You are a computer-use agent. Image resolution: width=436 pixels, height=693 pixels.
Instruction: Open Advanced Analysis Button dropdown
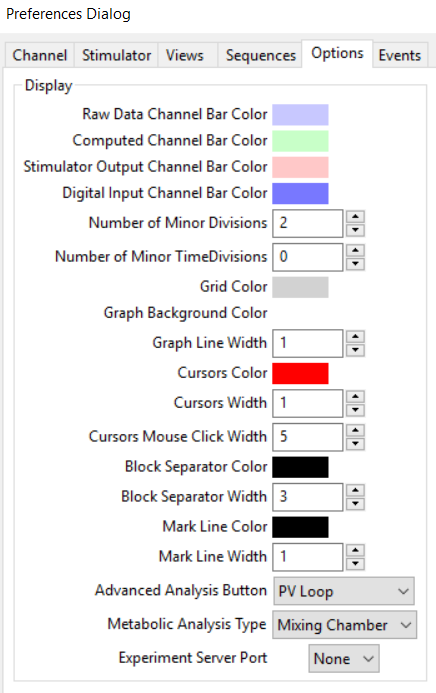pos(344,591)
